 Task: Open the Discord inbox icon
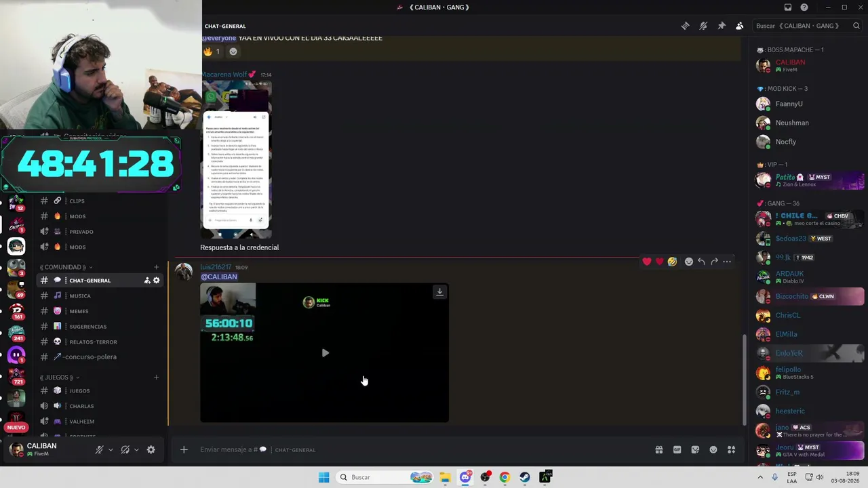click(x=788, y=7)
